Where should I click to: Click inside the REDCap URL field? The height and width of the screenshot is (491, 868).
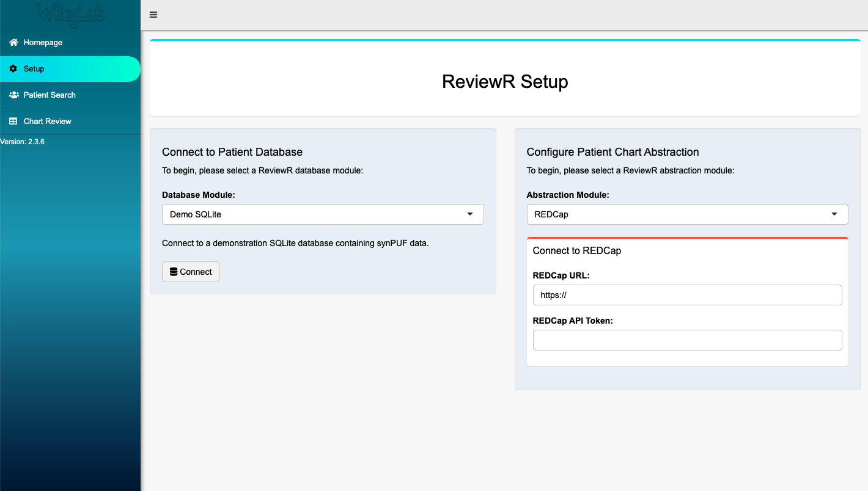(687, 295)
